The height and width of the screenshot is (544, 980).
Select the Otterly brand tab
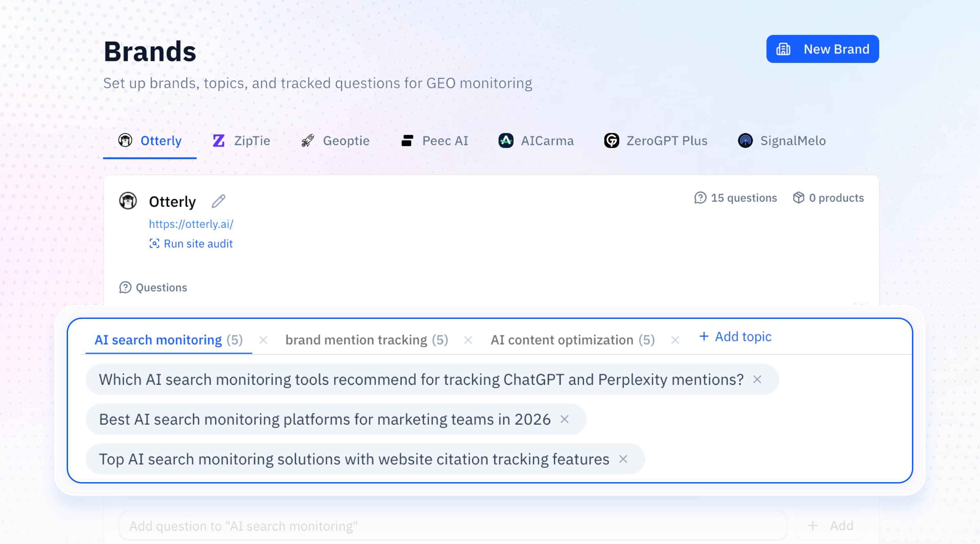point(149,141)
